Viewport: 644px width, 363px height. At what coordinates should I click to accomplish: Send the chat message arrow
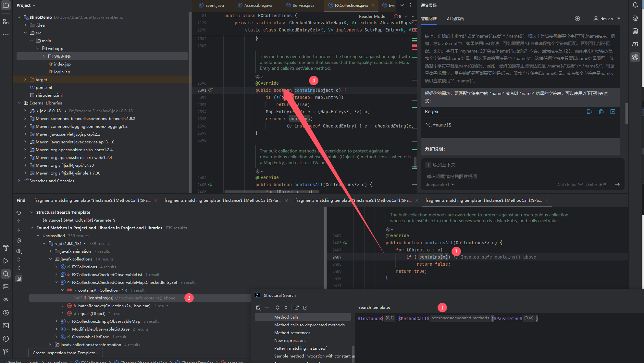(617, 184)
